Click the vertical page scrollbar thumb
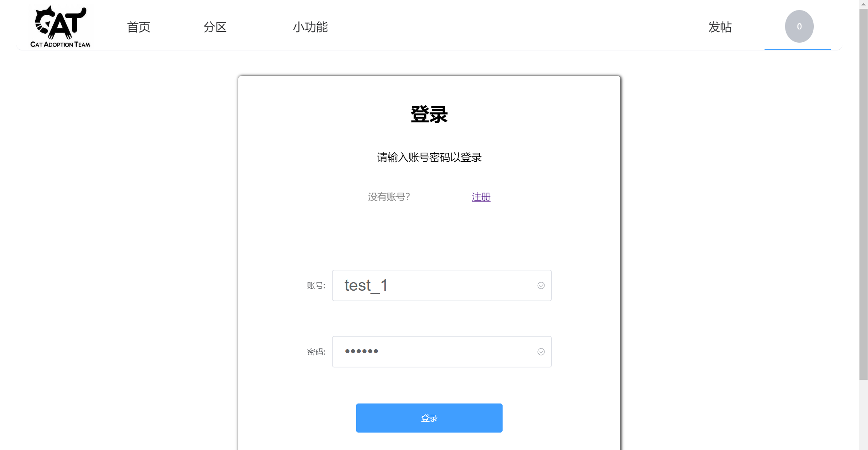 863,194
